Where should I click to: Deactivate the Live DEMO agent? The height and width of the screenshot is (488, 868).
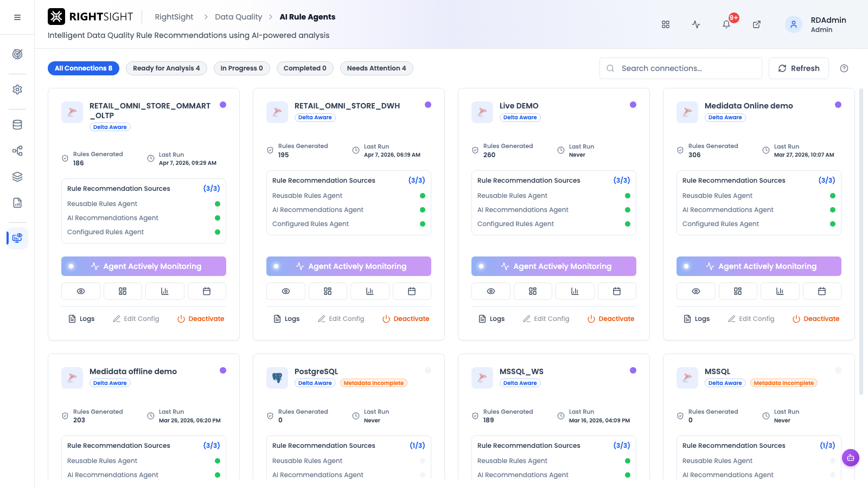pos(611,319)
